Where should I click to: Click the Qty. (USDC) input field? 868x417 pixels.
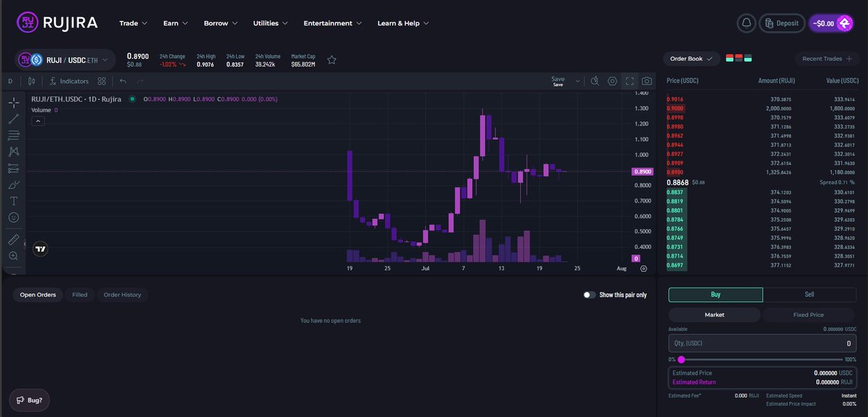click(762, 343)
